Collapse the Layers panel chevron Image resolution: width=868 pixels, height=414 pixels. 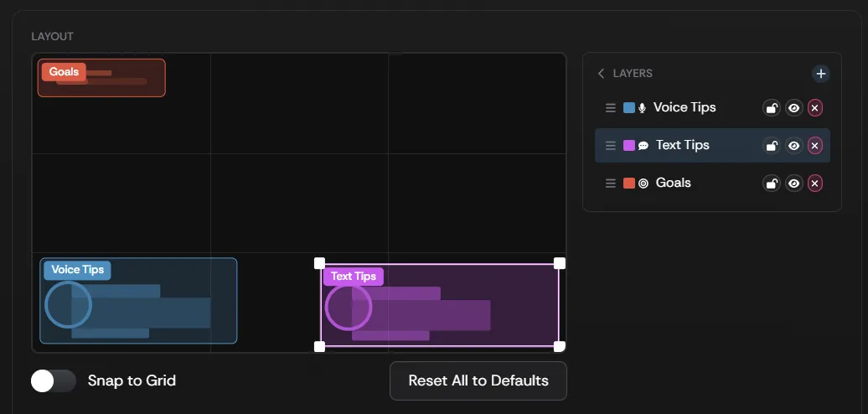pyautogui.click(x=602, y=74)
